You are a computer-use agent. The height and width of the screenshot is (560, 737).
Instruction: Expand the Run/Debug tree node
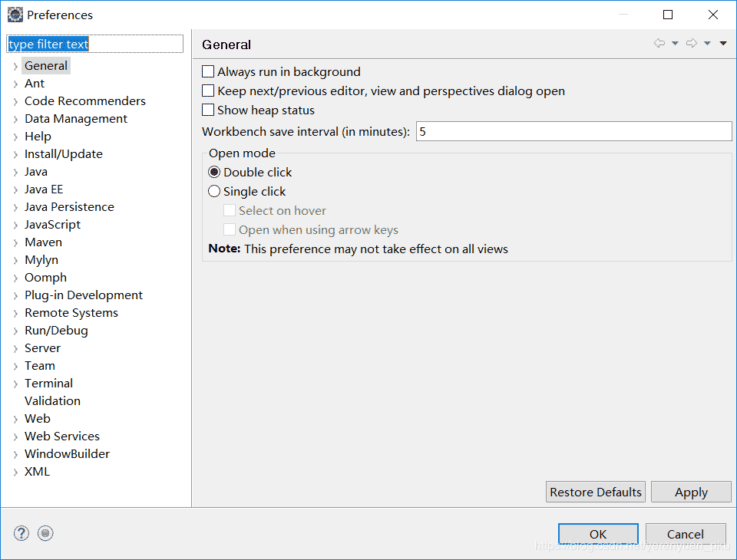[15, 331]
